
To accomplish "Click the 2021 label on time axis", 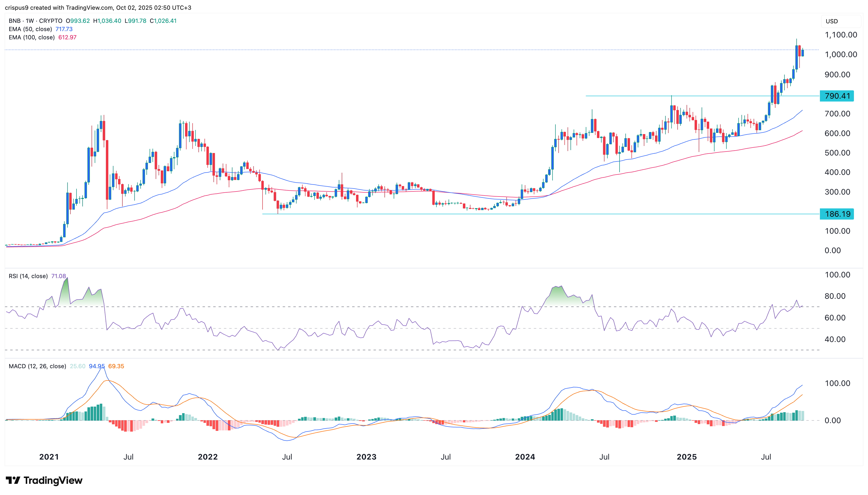I will pos(49,457).
